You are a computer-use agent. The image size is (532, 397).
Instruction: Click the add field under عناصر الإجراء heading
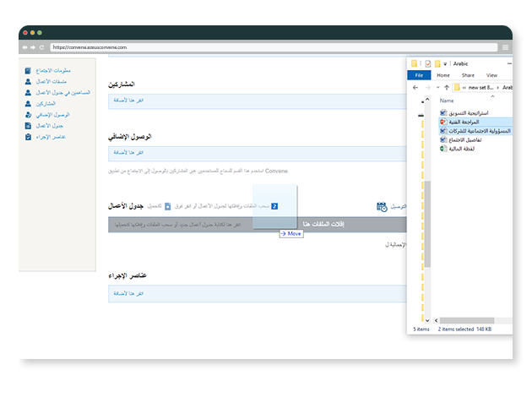[x=258, y=293]
